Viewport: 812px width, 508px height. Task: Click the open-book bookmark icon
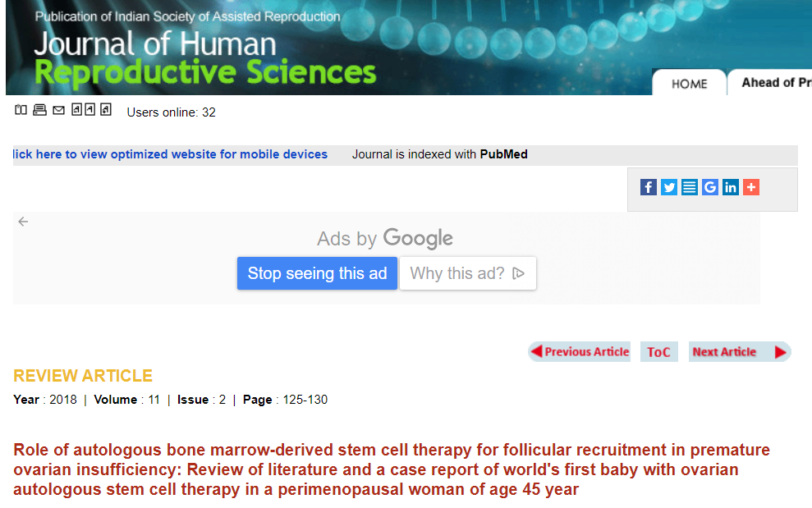[21, 110]
